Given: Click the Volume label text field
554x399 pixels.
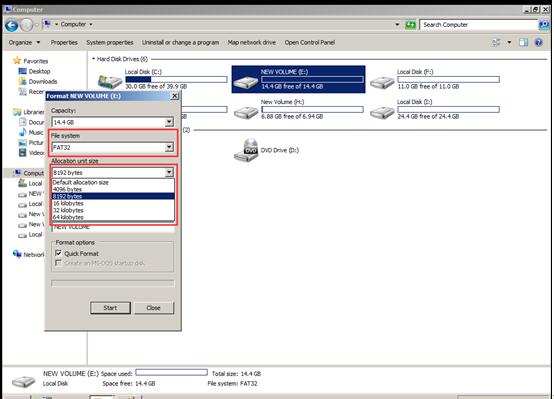Looking at the screenshot, I should 113,228.
